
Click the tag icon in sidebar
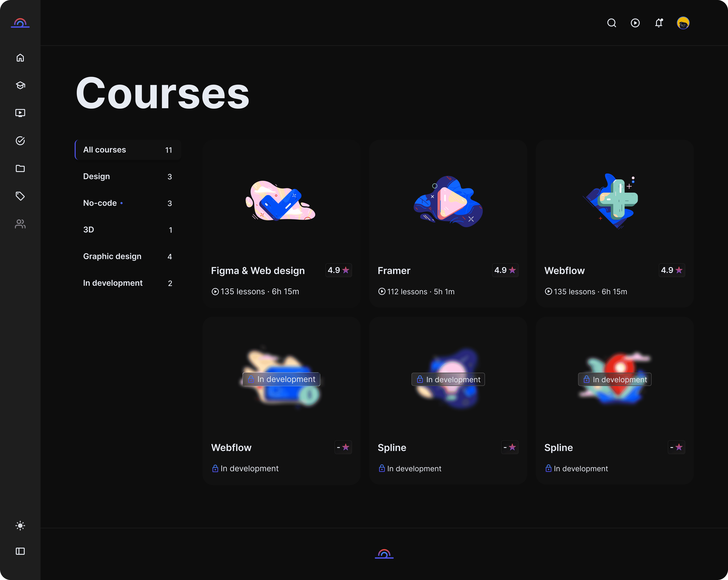[20, 196]
